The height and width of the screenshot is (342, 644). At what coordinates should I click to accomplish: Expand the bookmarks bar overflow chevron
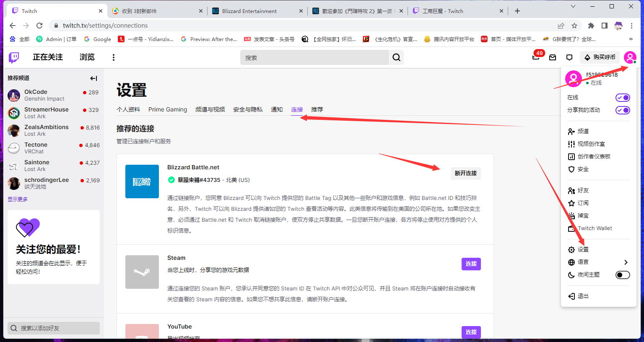[631, 39]
